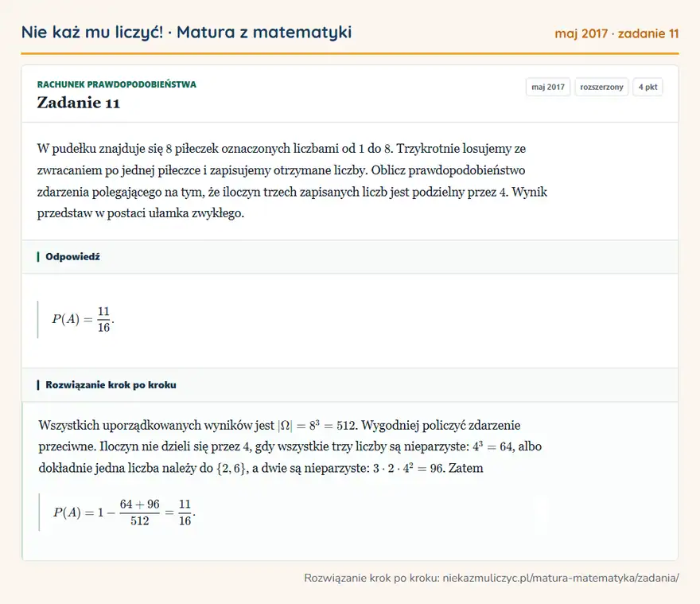Click the line 'dokładnie jedna liczba należy do {2, 6}'
Image resolution: width=700 pixels, height=604 pixels.
point(261,468)
